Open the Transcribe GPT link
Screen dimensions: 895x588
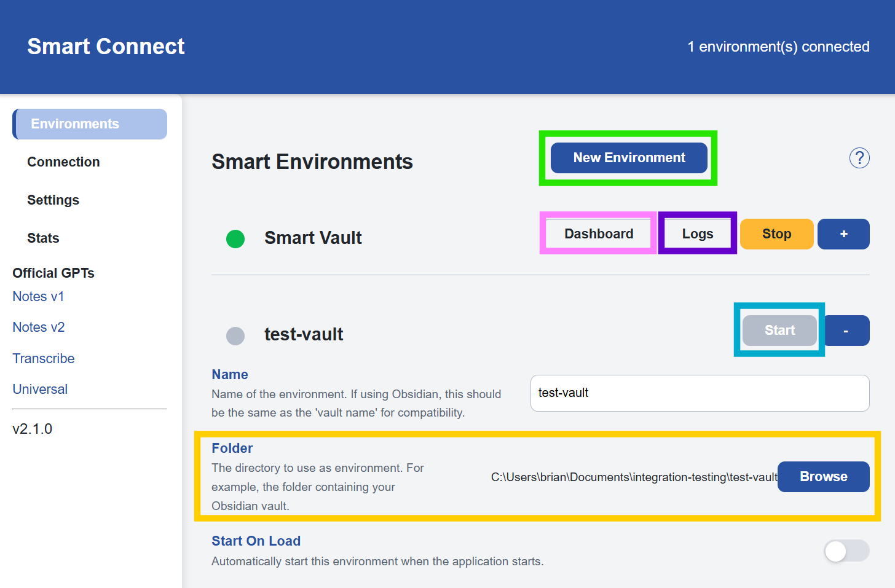coord(43,358)
